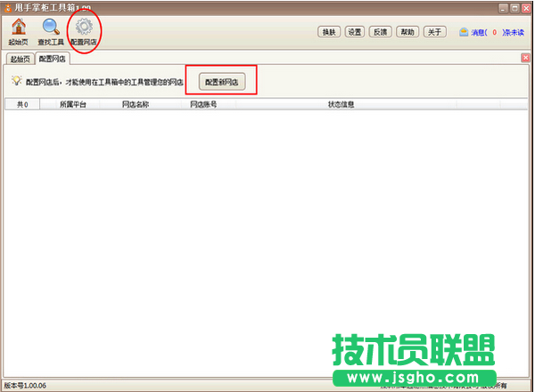
Task: Open the 帮助 help button
Action: 407,32
